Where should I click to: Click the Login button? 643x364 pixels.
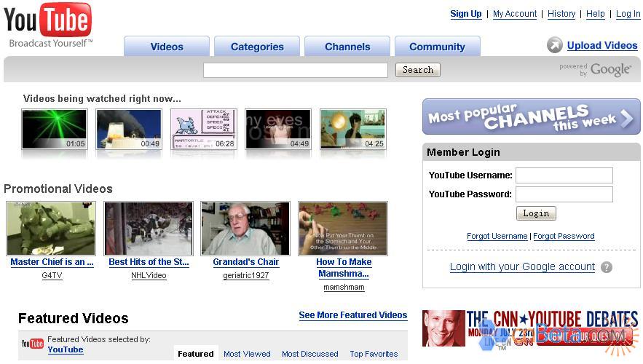536,213
